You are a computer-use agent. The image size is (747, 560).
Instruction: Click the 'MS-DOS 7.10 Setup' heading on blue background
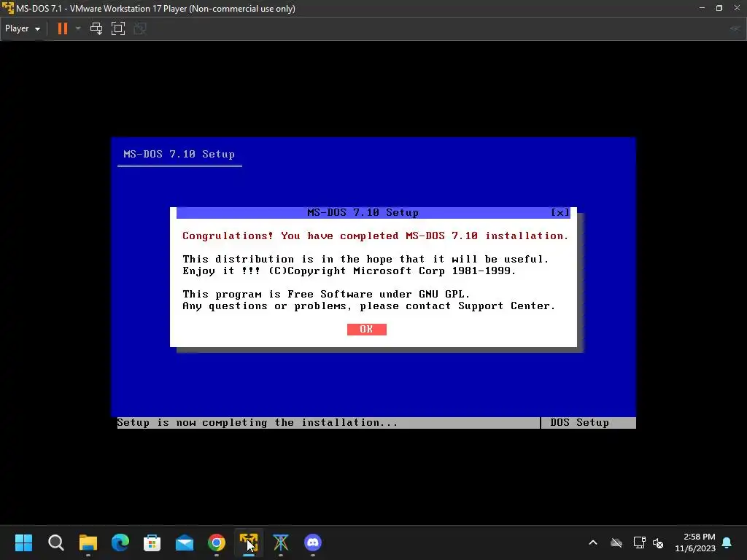[179, 155]
